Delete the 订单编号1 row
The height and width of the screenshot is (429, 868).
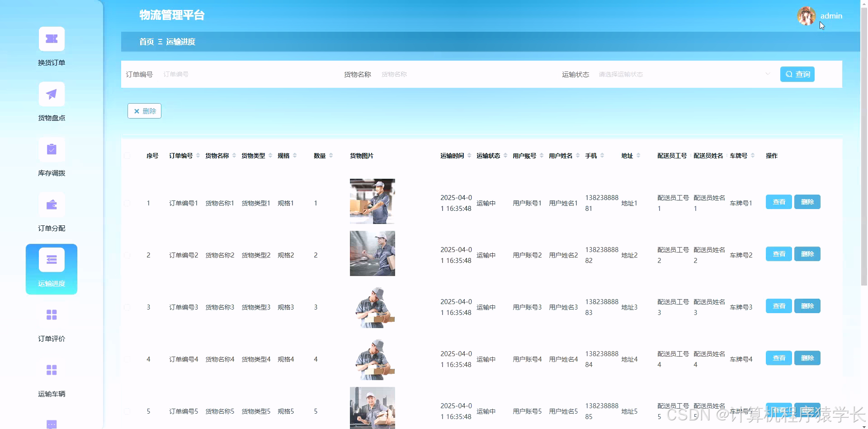807,202
